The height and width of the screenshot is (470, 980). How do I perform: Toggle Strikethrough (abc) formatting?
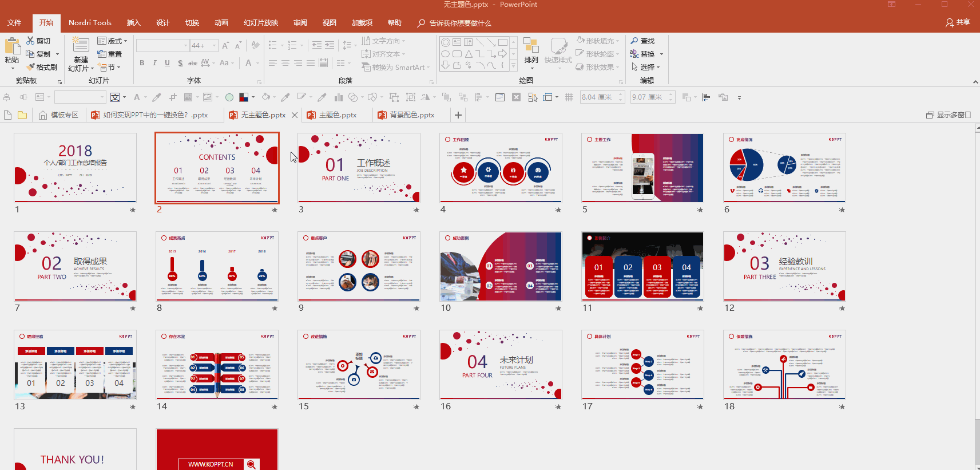tap(193, 63)
